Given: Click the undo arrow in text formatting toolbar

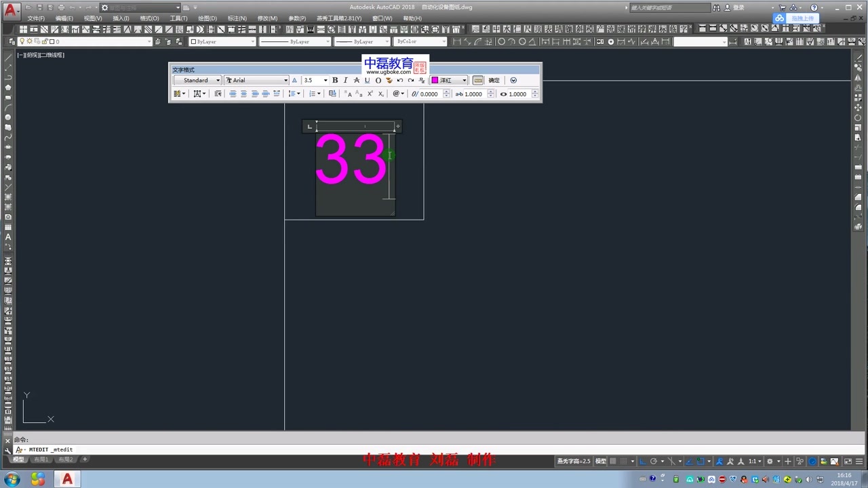Looking at the screenshot, I should [400, 80].
